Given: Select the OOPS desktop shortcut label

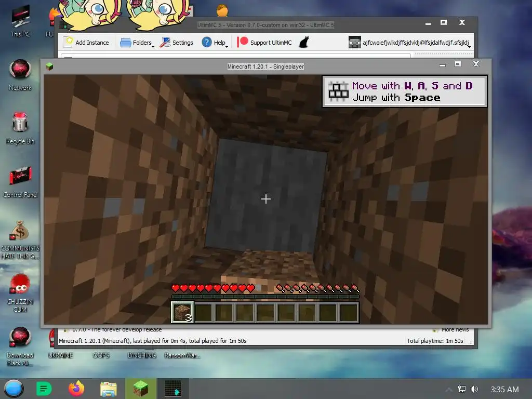Looking at the screenshot, I should coord(101,355).
